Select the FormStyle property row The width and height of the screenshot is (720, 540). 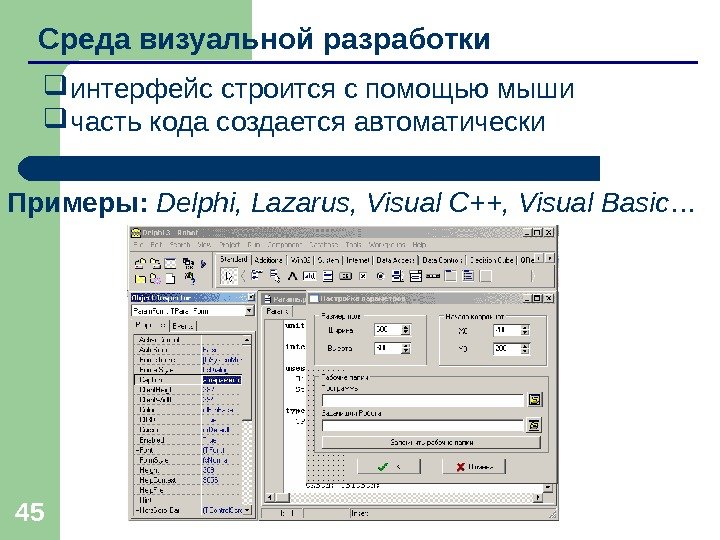point(188,460)
